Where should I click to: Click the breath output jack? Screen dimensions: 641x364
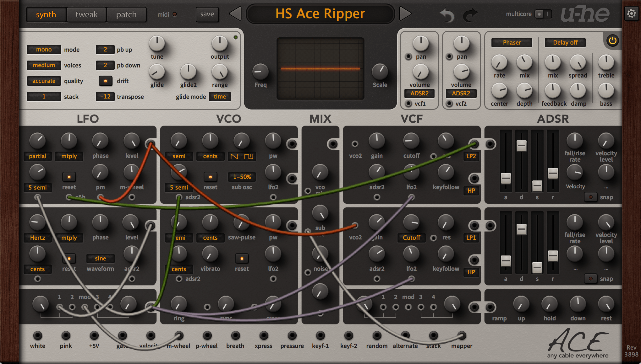click(235, 335)
